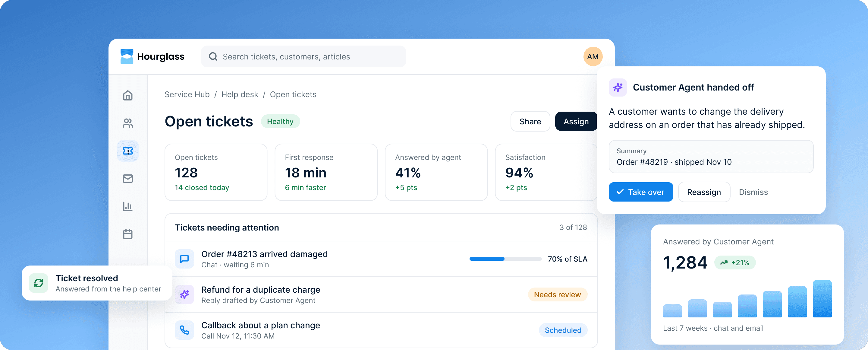Image resolution: width=868 pixels, height=350 pixels.
Task: Open the Reports bar chart sidebar icon
Action: pyautogui.click(x=128, y=206)
